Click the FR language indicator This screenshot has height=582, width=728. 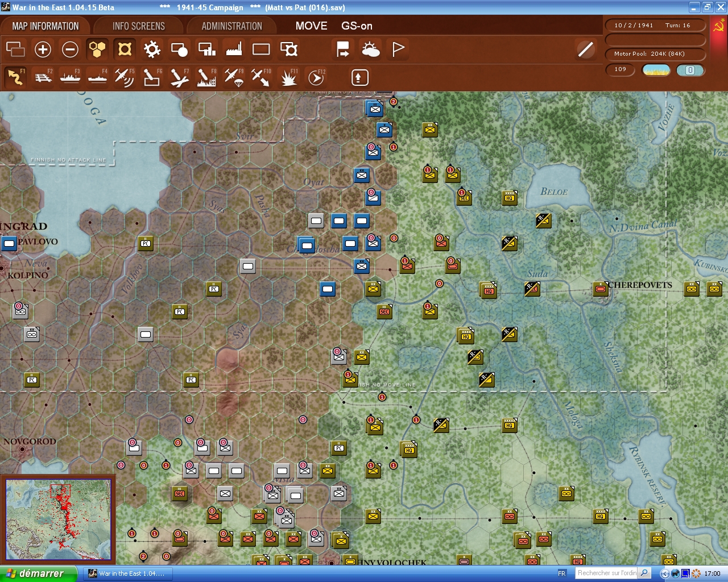point(562,573)
